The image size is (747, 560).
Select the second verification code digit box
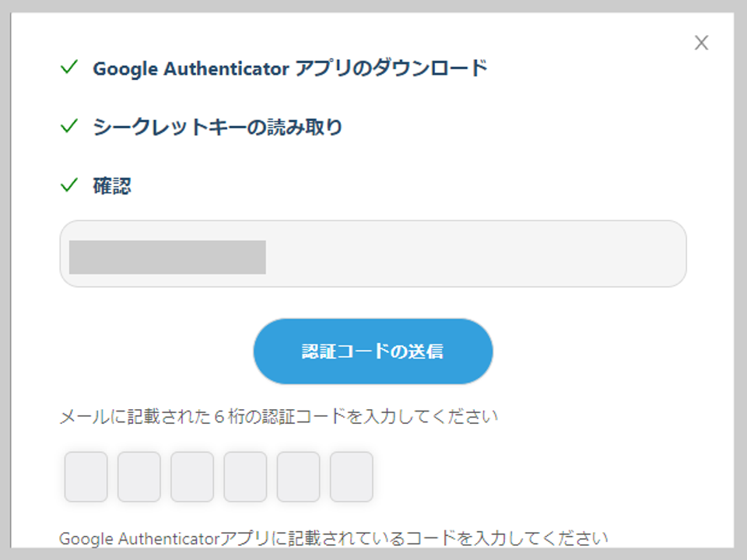coord(139,477)
